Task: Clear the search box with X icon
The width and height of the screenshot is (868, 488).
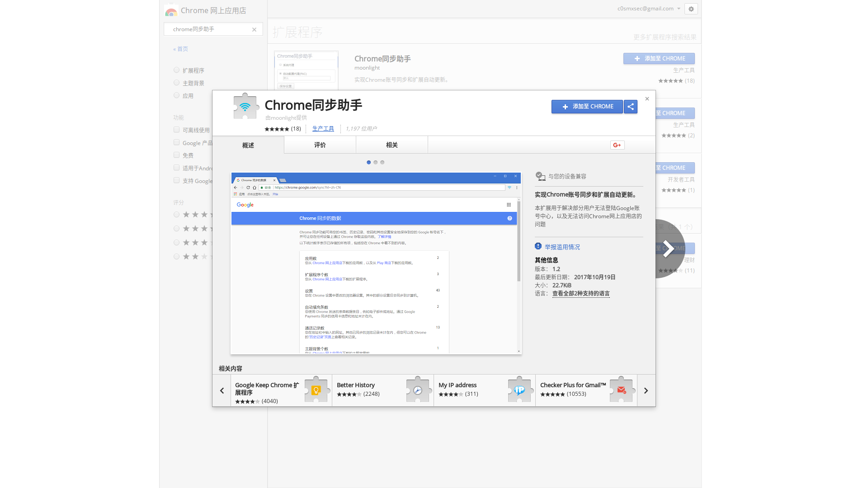Action: (254, 29)
